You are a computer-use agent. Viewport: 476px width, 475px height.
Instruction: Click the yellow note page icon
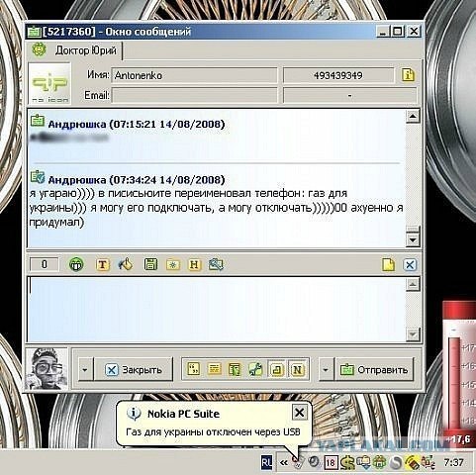click(x=388, y=264)
